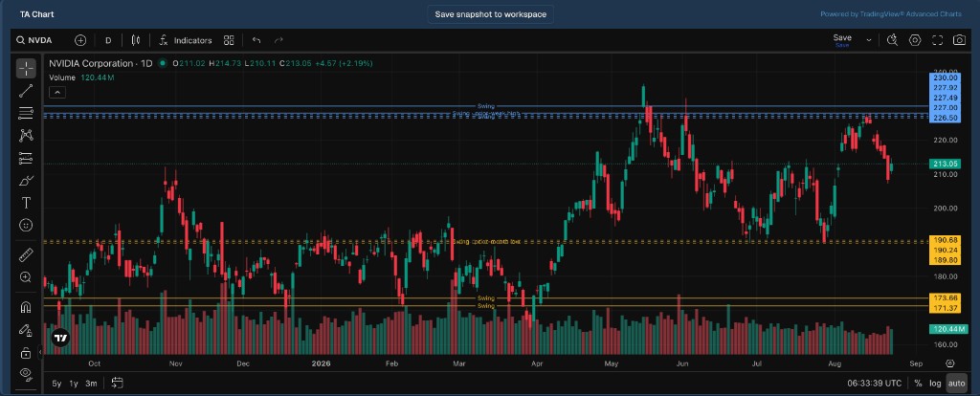Screen dimensions: 980x396
Task: Toggle stay in drawing mode
Action: click(x=26, y=330)
